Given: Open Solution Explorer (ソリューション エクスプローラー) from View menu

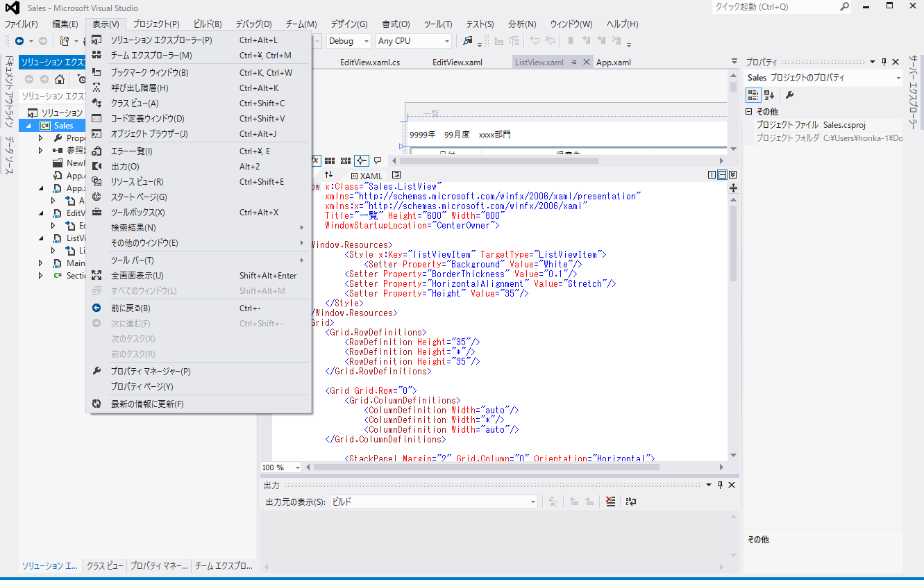Looking at the screenshot, I should [199, 40].
